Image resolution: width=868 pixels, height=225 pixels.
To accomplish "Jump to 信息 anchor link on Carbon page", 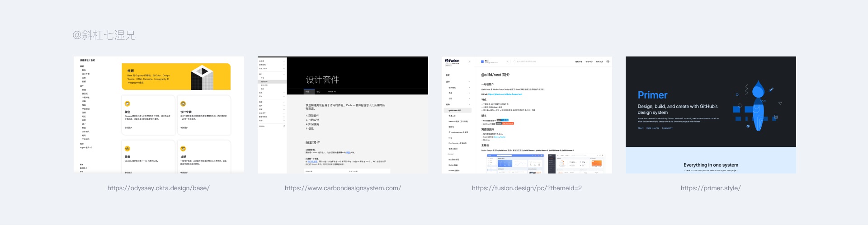I will click(x=310, y=128).
